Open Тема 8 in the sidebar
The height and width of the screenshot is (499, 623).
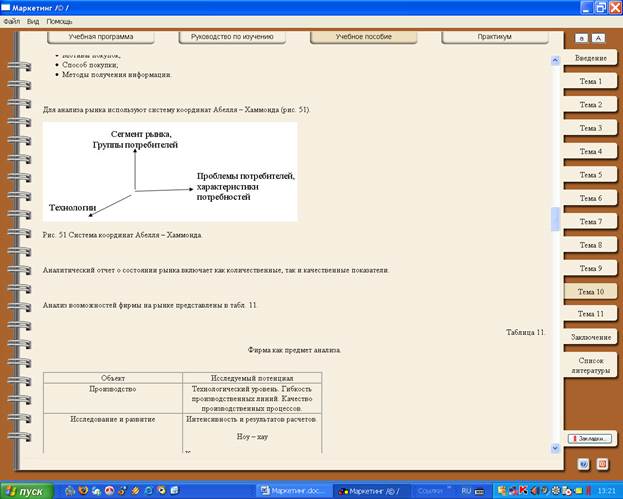pos(590,245)
